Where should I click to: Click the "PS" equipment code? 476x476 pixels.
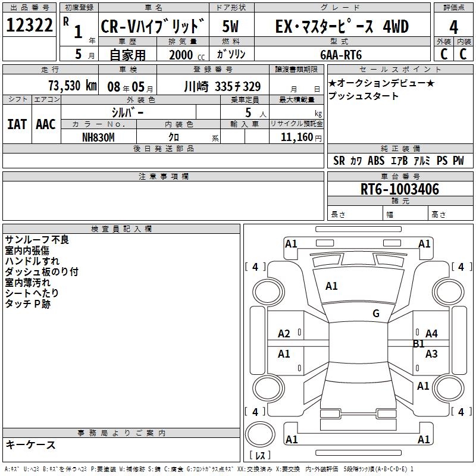442,161
